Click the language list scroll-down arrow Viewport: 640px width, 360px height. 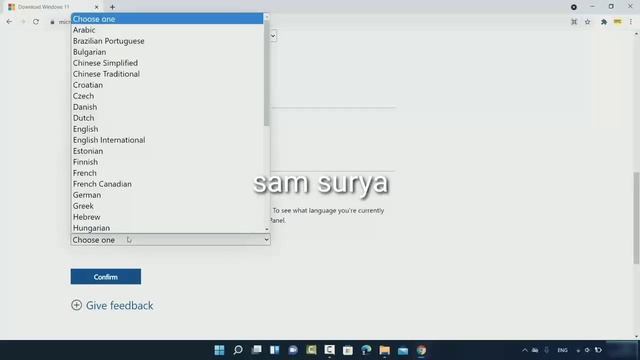(267, 229)
